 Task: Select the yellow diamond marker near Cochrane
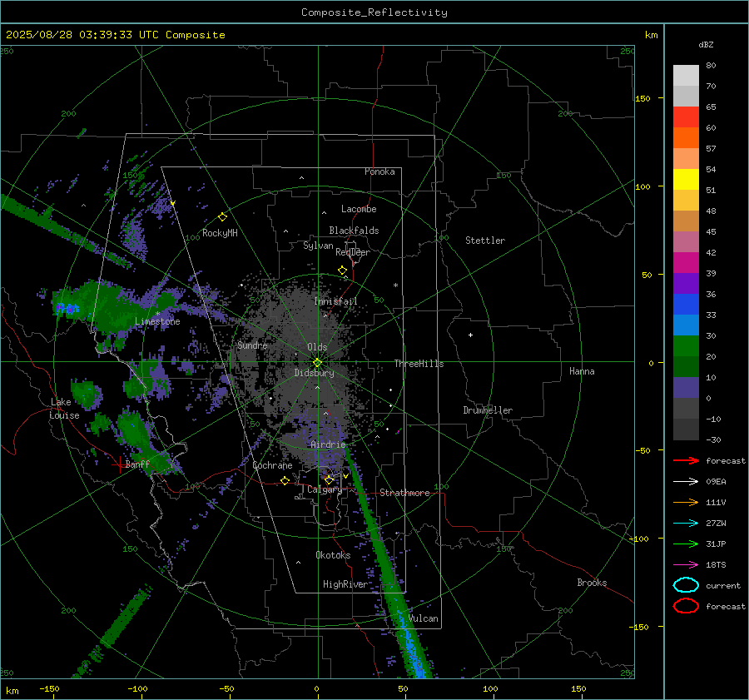tap(285, 480)
